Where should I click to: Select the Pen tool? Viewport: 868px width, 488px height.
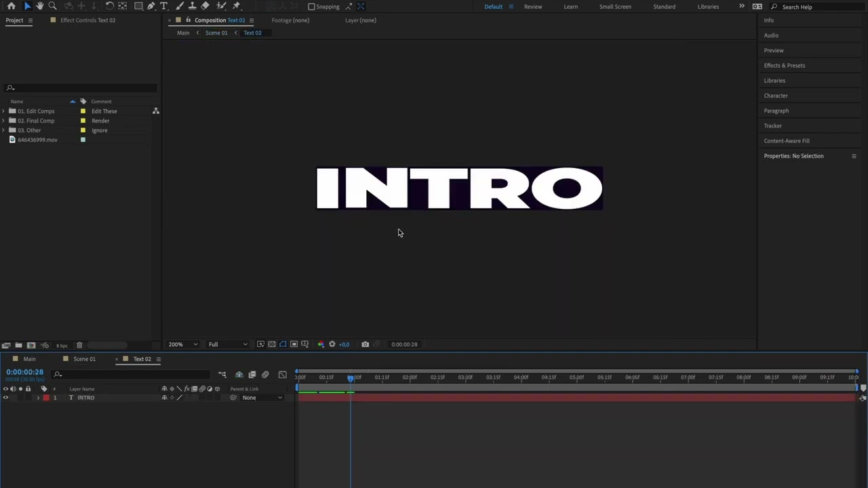151,6
